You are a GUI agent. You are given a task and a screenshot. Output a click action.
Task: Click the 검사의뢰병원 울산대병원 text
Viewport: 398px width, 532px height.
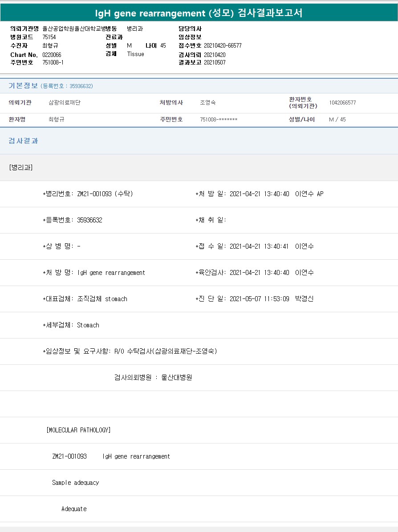(153, 378)
